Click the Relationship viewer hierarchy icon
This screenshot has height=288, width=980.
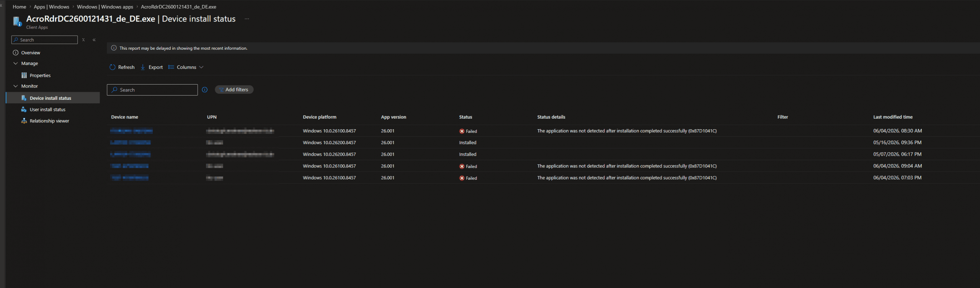[x=24, y=121]
